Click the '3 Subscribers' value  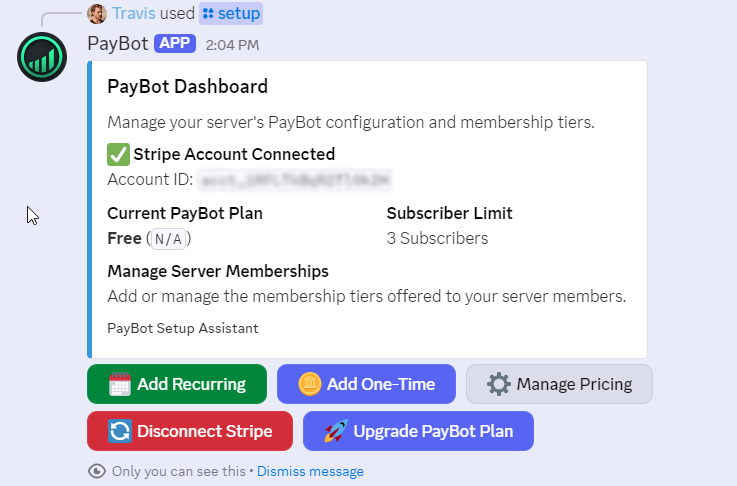437,238
